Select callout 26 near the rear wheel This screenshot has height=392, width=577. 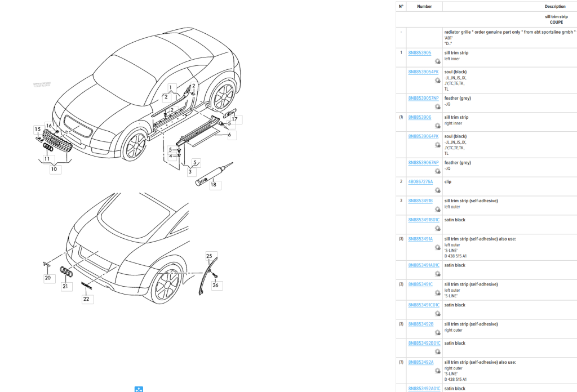[x=215, y=285]
